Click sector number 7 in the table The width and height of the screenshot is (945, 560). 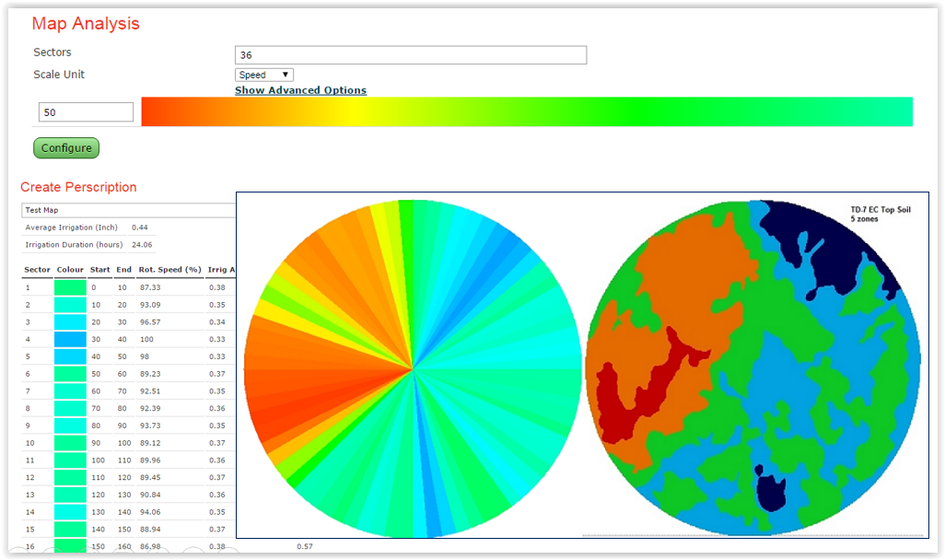pos(28,391)
